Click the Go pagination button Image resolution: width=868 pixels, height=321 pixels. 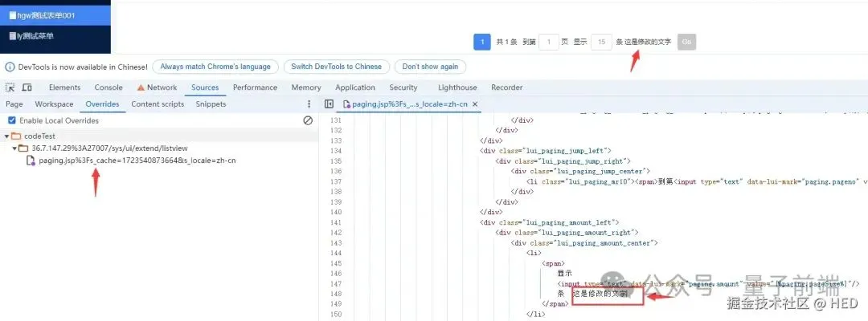coord(686,42)
